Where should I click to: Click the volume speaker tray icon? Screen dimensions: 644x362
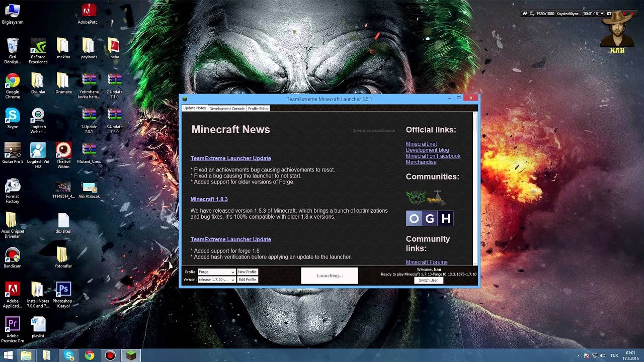pos(602,355)
